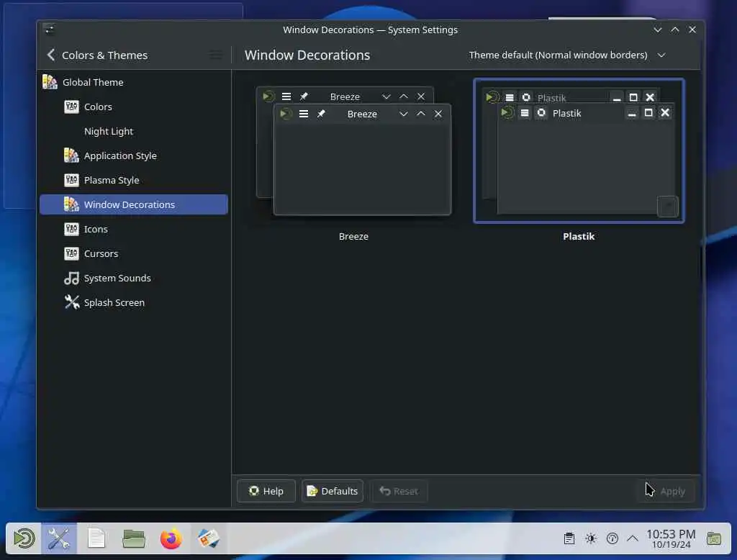737x560 pixels.
Task: Click the Help button
Action: coord(266,491)
